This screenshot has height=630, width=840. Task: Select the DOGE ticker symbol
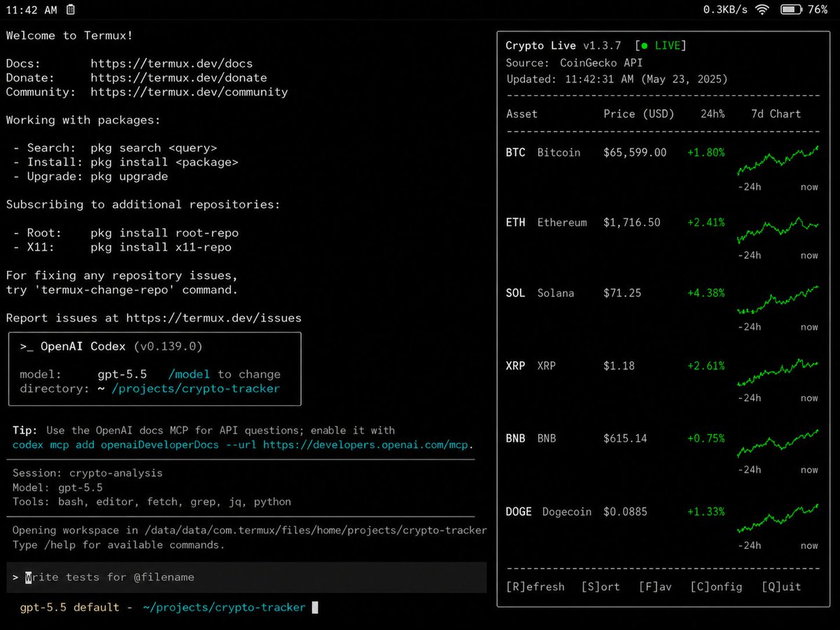pos(519,512)
